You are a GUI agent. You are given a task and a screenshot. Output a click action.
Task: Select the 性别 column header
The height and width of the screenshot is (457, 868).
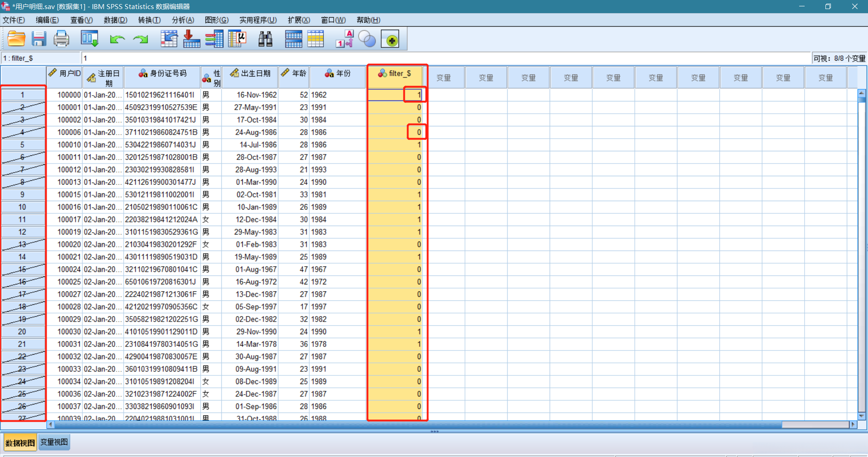(x=211, y=77)
